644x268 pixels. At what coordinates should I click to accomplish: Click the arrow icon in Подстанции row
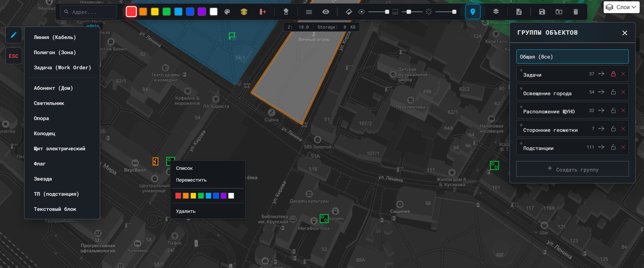pos(601,147)
